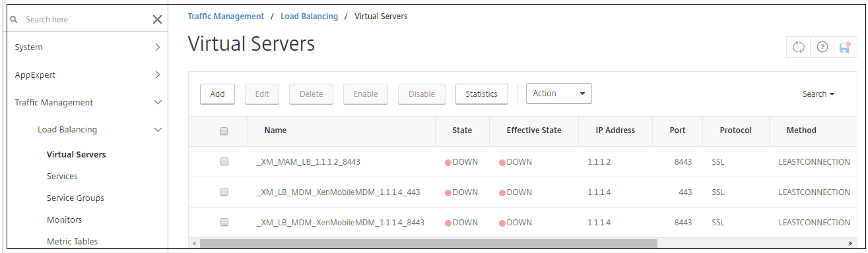Collapse the Traffic Management chevron
868x253 pixels.
(x=157, y=103)
